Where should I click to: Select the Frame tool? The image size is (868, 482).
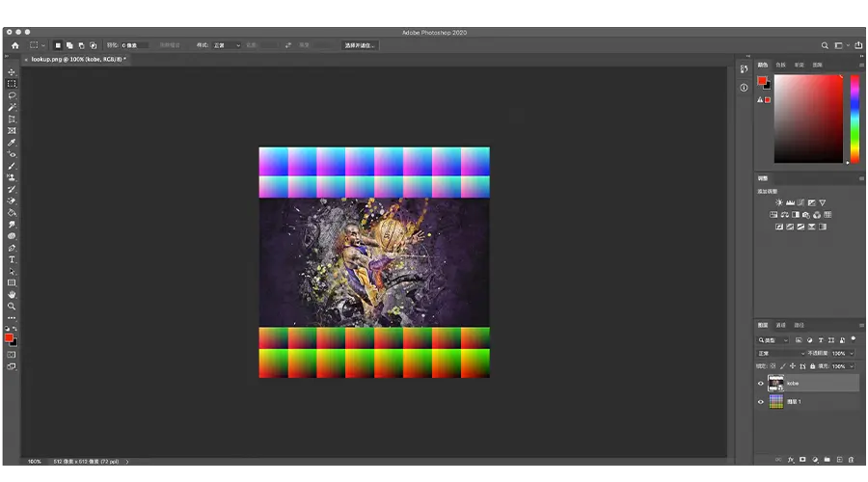[12, 130]
